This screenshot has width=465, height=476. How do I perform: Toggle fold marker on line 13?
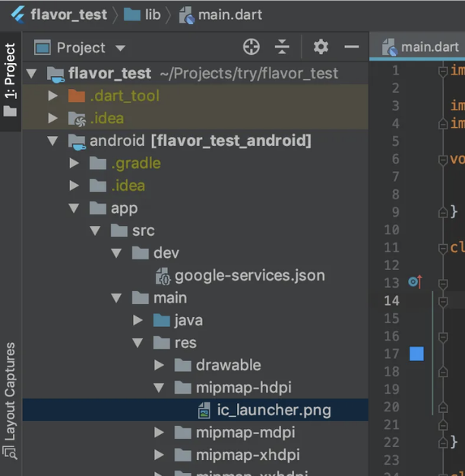443,284
